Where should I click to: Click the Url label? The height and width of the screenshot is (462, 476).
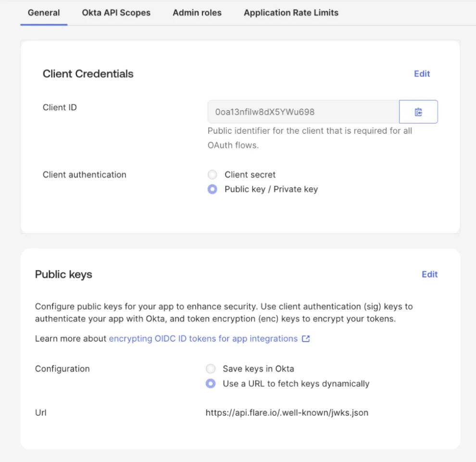point(41,413)
